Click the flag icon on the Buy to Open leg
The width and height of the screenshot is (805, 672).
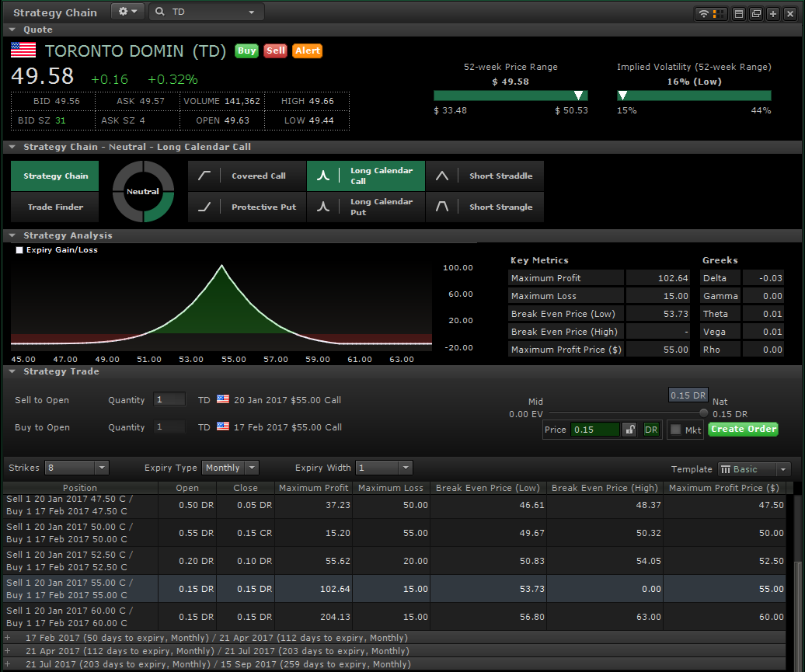223,427
